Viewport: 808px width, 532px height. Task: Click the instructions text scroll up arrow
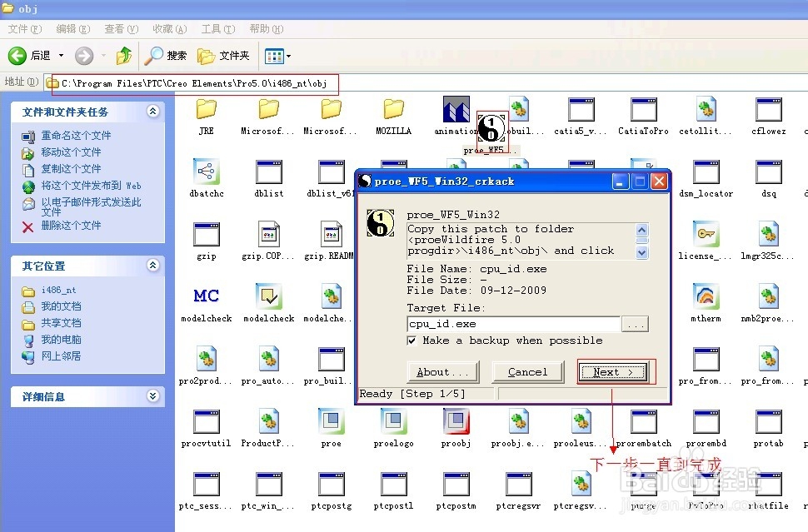[642, 230]
